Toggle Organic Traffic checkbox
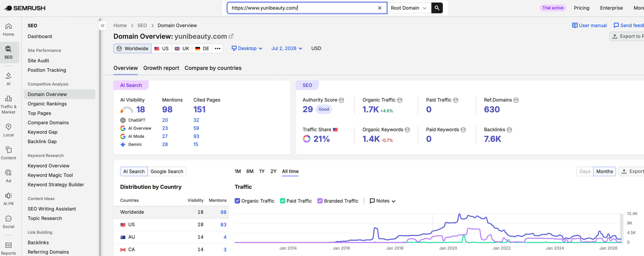 pos(237,201)
